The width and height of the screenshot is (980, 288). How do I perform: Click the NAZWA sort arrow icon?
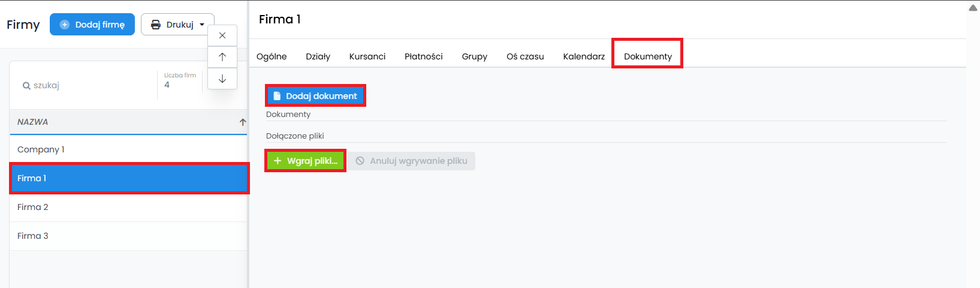point(243,122)
